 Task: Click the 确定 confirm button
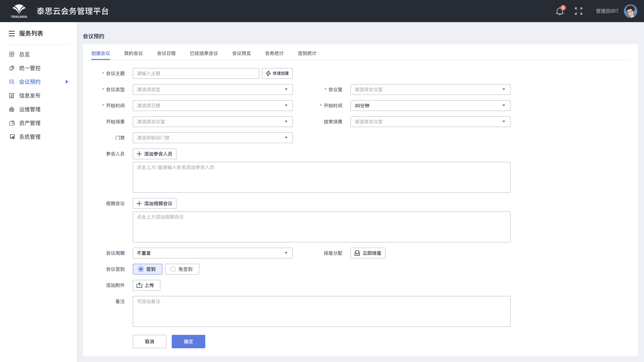point(189,342)
